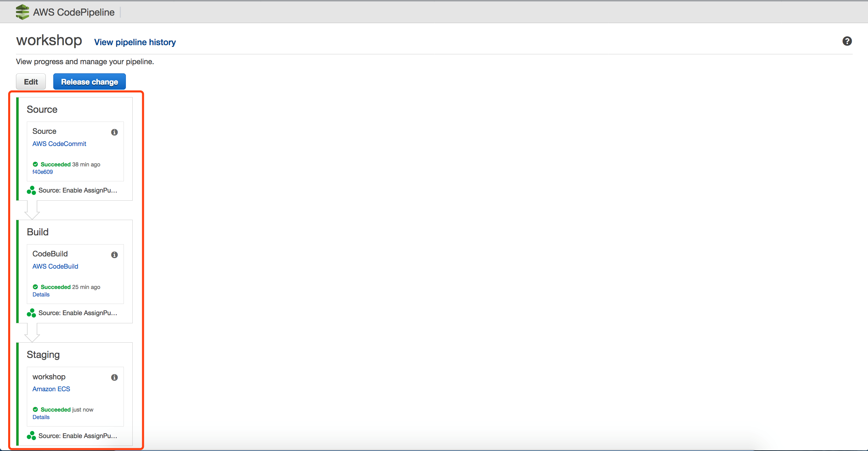Click info icon on CodeBuild action

pyautogui.click(x=114, y=255)
